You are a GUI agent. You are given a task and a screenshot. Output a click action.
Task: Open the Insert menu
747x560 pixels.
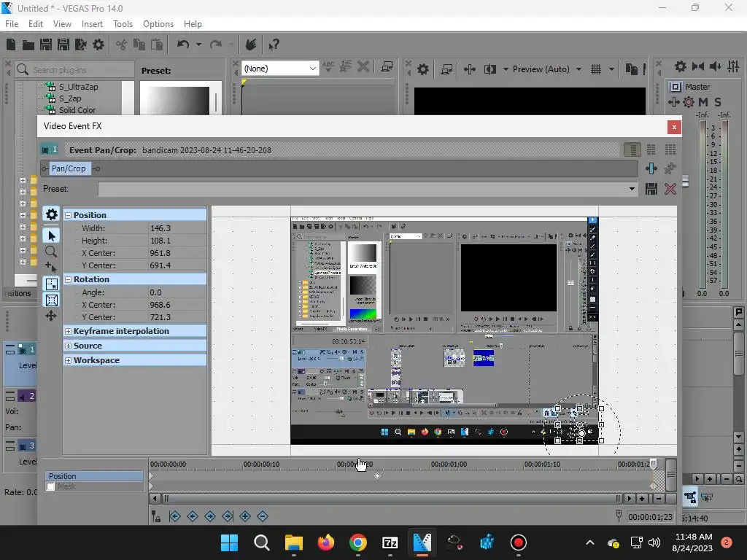pos(92,24)
